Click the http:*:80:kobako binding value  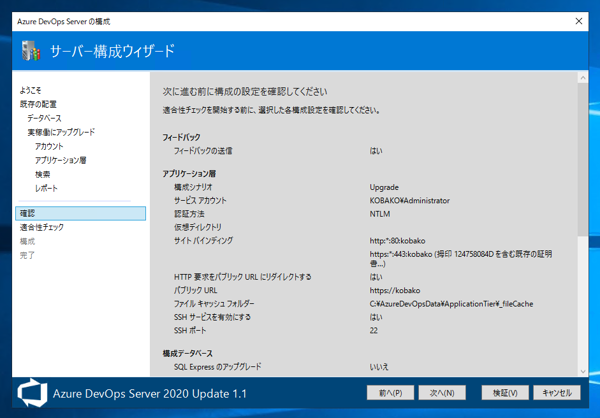pos(397,241)
